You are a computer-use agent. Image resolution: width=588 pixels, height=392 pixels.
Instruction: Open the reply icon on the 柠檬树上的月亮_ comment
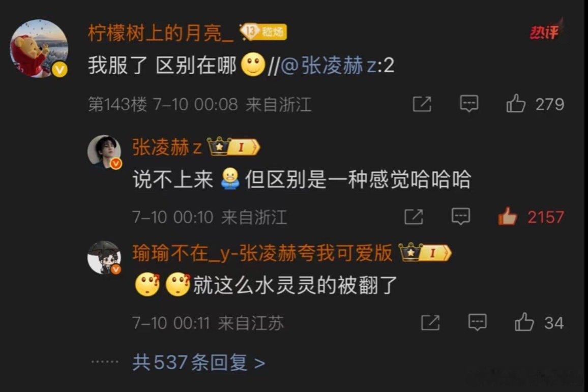point(469,103)
